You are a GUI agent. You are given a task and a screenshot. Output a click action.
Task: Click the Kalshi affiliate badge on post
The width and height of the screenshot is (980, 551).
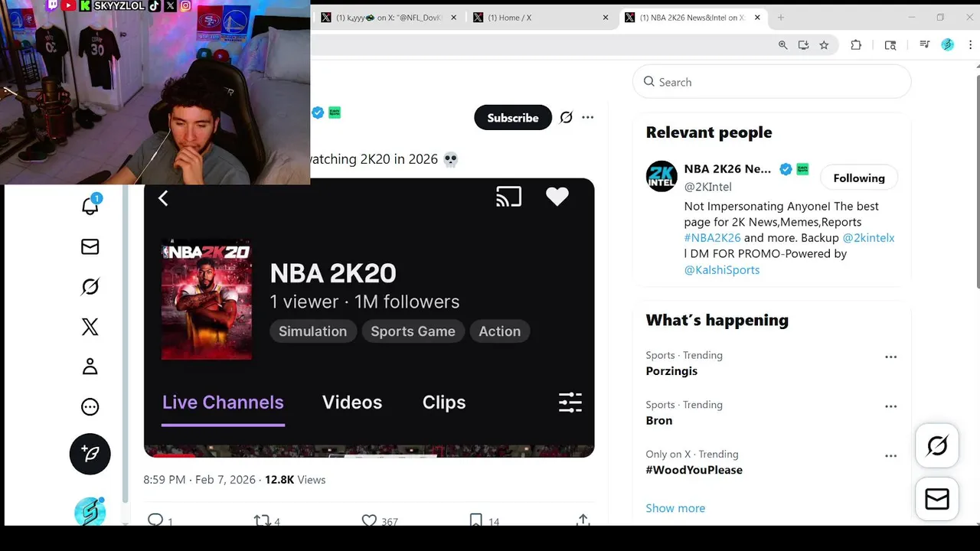(335, 112)
